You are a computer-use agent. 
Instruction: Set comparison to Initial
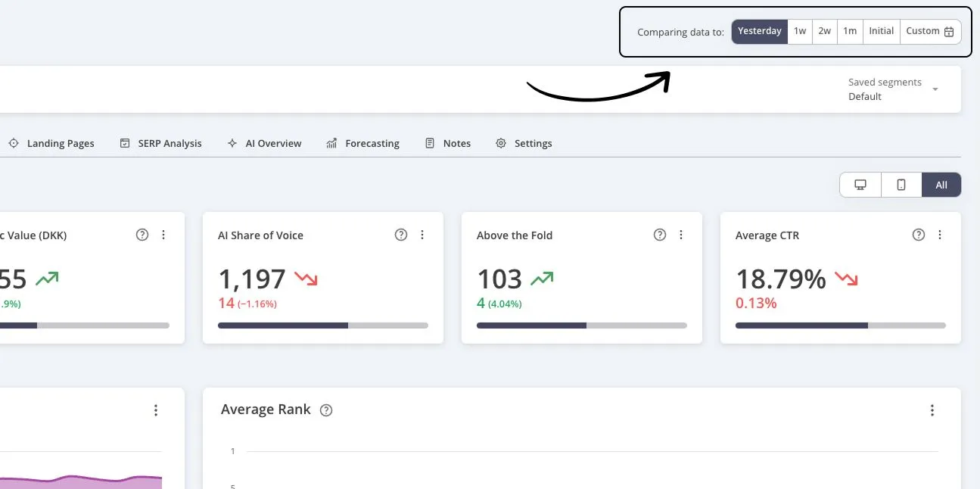coord(881,31)
